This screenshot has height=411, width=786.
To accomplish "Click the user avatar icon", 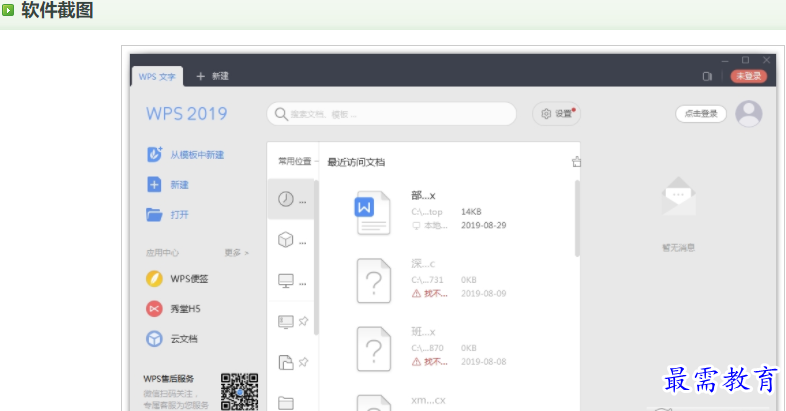I will pos(748,114).
